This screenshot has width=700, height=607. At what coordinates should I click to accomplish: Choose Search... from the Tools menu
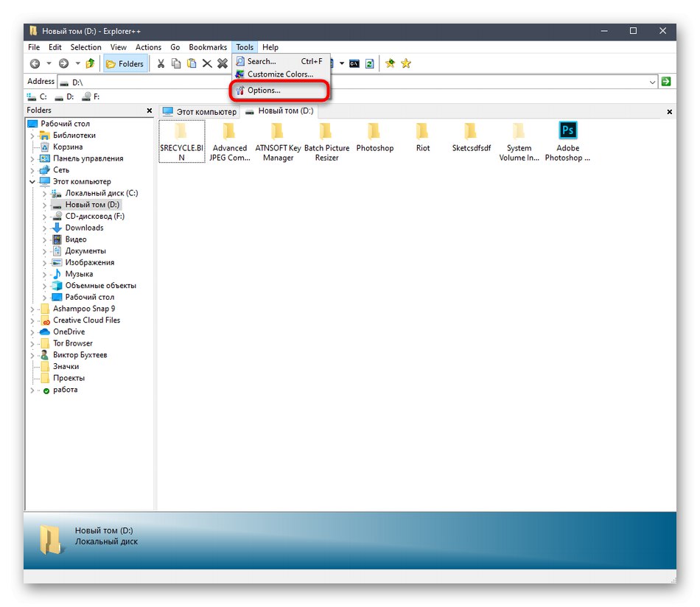click(281, 62)
